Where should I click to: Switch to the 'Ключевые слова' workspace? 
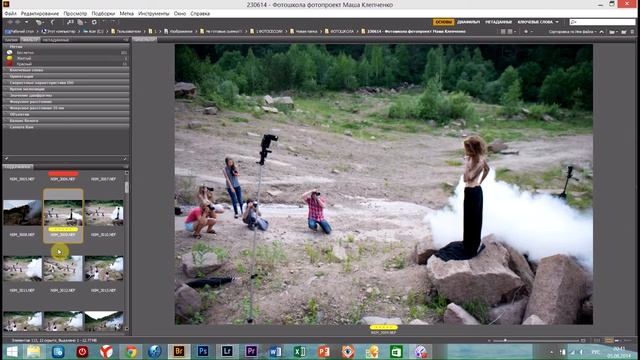pos(535,22)
